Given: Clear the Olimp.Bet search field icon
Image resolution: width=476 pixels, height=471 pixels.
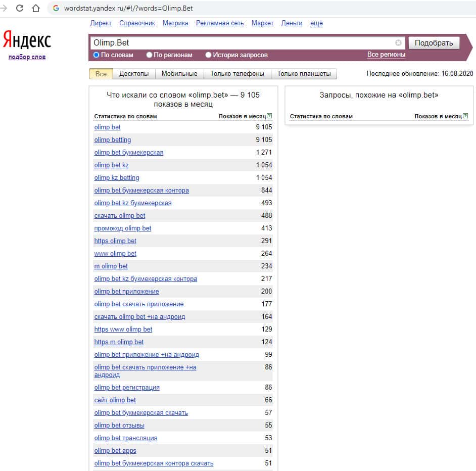Looking at the screenshot, I should pos(398,43).
